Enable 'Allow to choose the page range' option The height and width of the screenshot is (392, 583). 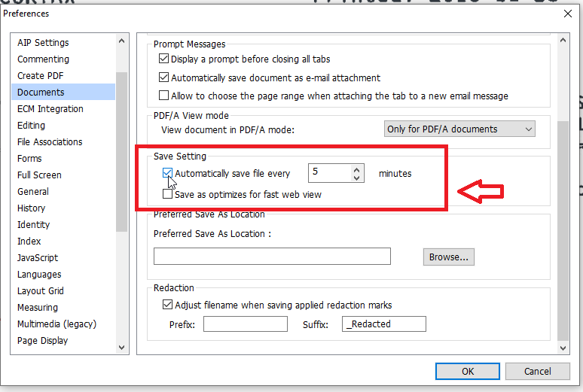pos(163,96)
